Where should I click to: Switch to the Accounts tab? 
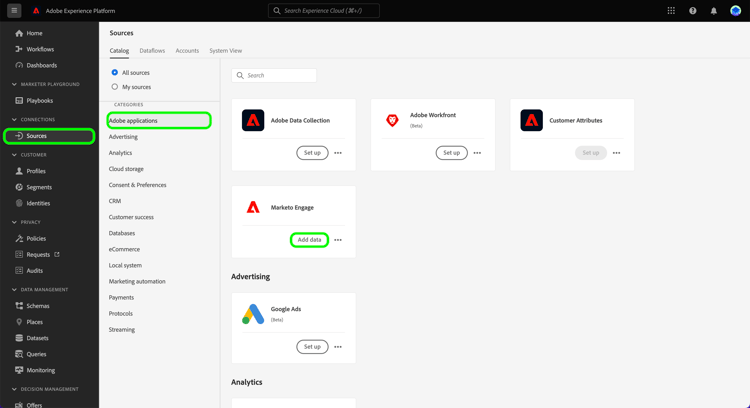pos(187,51)
